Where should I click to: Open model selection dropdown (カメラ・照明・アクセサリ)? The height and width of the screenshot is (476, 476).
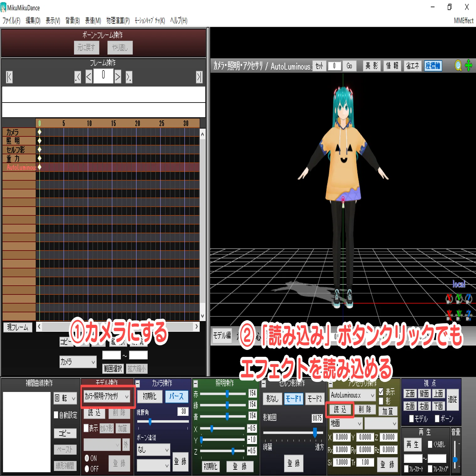point(107,397)
